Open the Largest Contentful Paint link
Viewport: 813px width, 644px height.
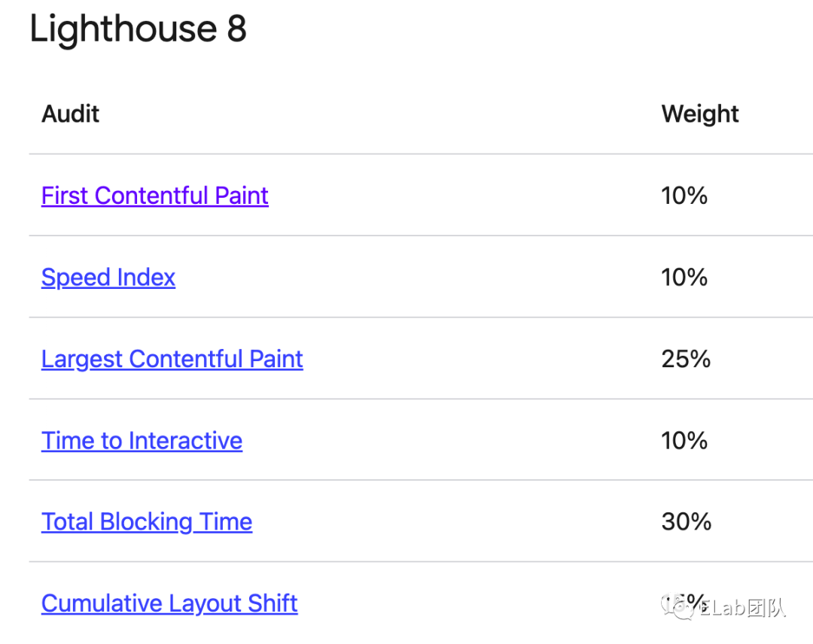click(172, 359)
